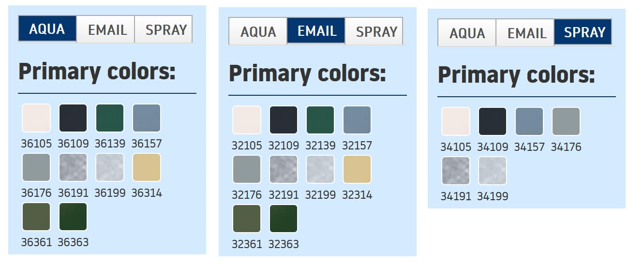Select dark navy swatch 32109

click(x=284, y=120)
